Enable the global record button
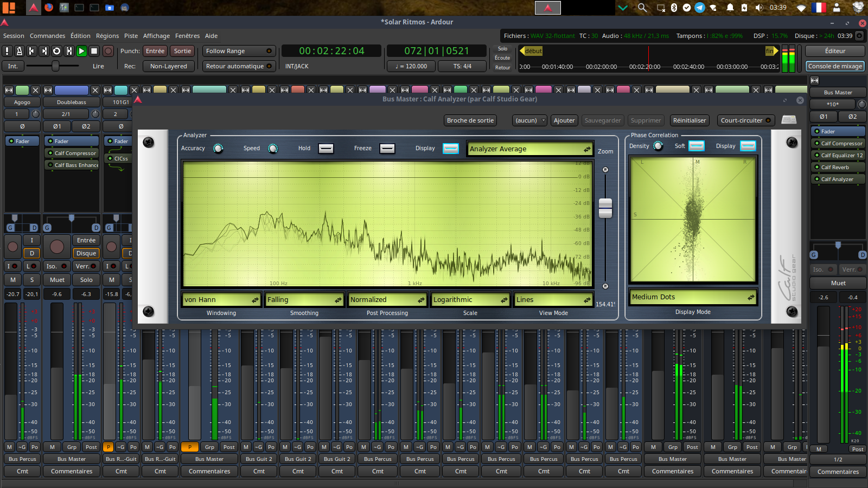This screenshot has height=488, width=868. (108, 51)
